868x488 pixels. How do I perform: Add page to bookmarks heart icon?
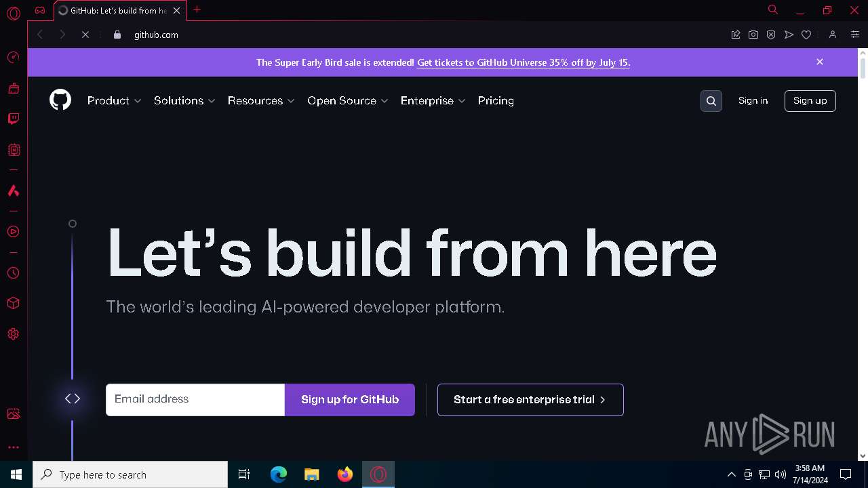click(806, 35)
